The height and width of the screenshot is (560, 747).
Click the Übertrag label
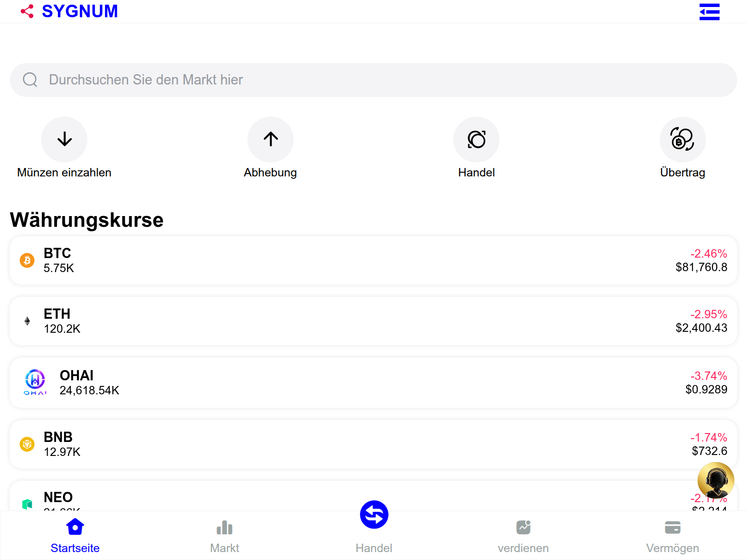click(x=683, y=173)
